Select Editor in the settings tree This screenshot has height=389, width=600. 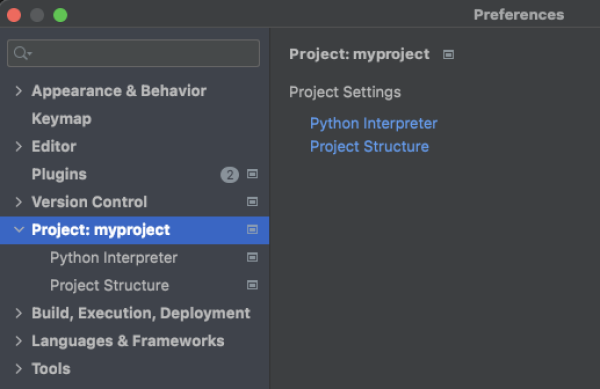click(54, 146)
